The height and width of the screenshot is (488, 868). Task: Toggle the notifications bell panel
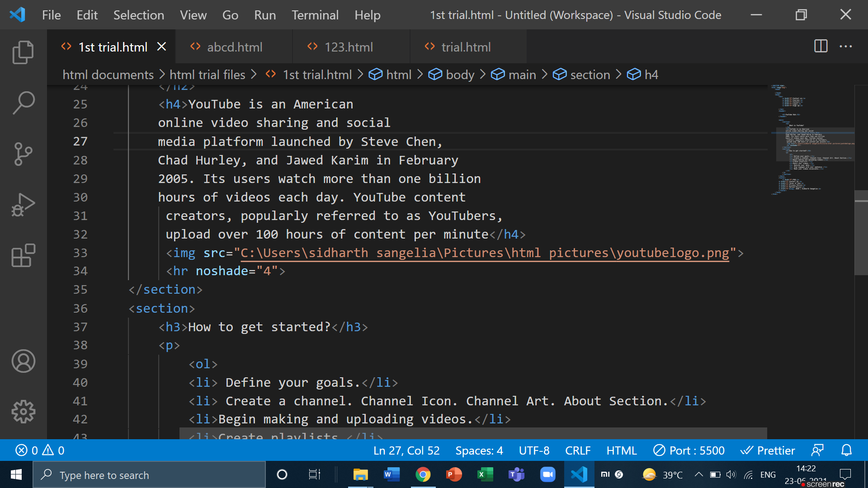[846, 450]
